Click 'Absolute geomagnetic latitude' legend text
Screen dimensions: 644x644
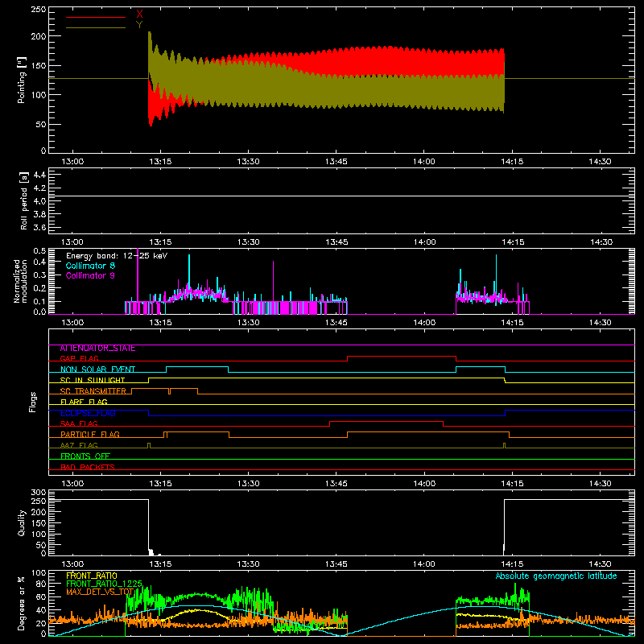pyautogui.click(x=556, y=576)
